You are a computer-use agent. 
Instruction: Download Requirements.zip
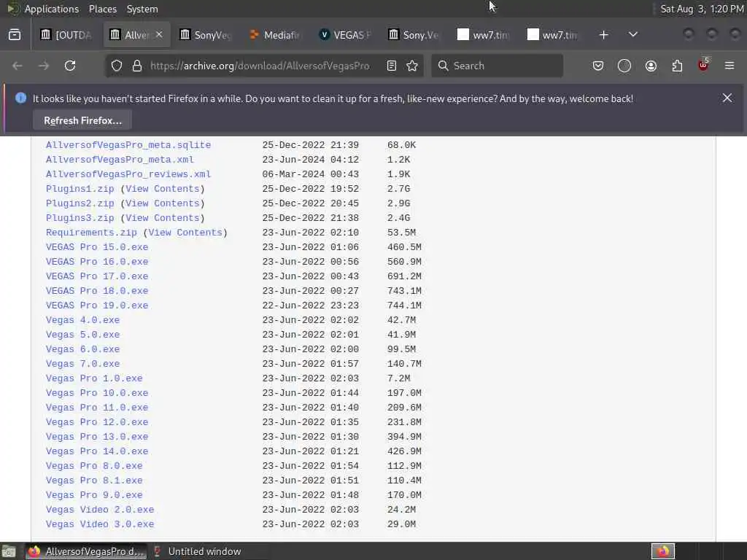pos(91,233)
